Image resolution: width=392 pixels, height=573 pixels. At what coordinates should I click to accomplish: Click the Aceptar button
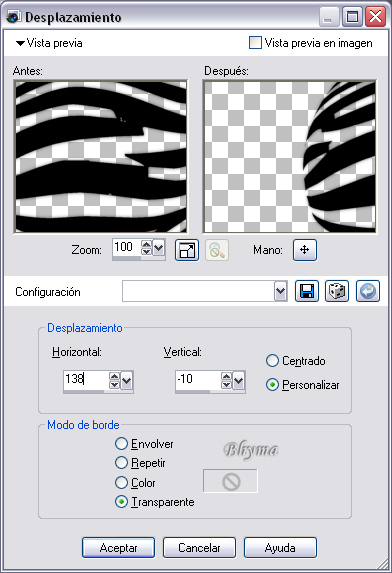[x=118, y=547]
